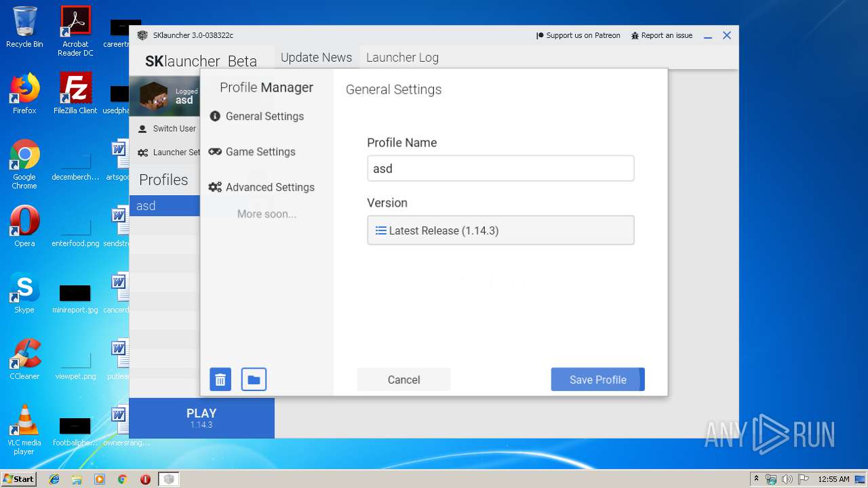Open the Action Center flag tray icon
This screenshot has width=868, height=488.
(x=802, y=479)
